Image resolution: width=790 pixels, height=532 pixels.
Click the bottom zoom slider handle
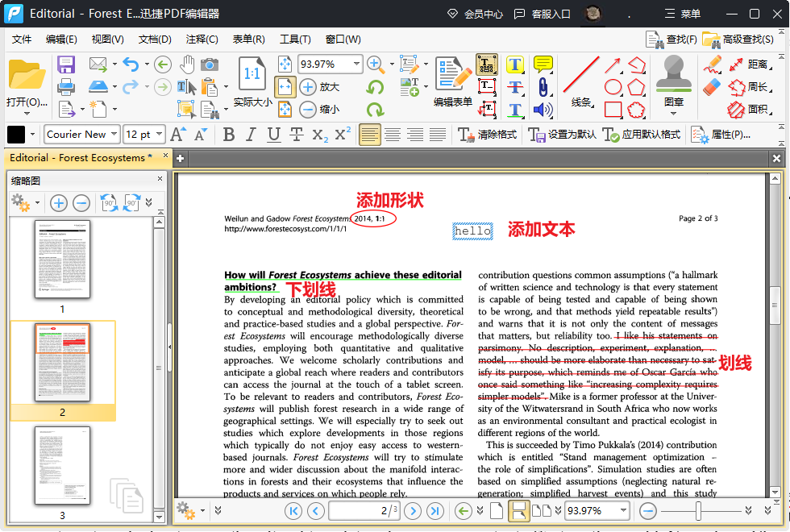coord(698,511)
